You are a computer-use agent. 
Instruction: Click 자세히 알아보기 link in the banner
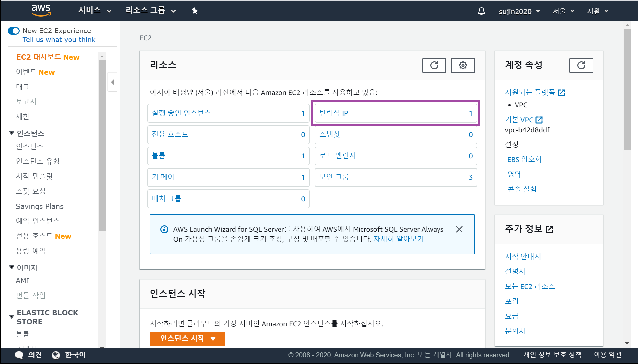[x=399, y=239]
